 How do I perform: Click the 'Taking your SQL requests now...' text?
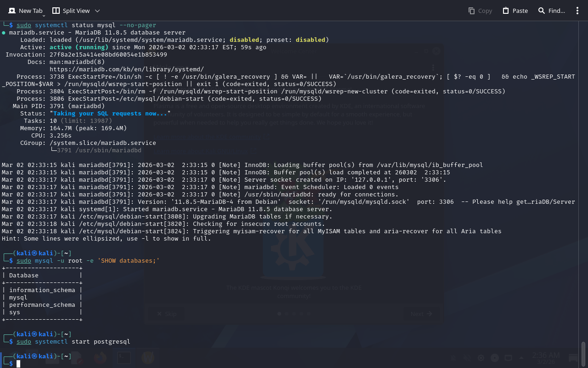pos(110,114)
